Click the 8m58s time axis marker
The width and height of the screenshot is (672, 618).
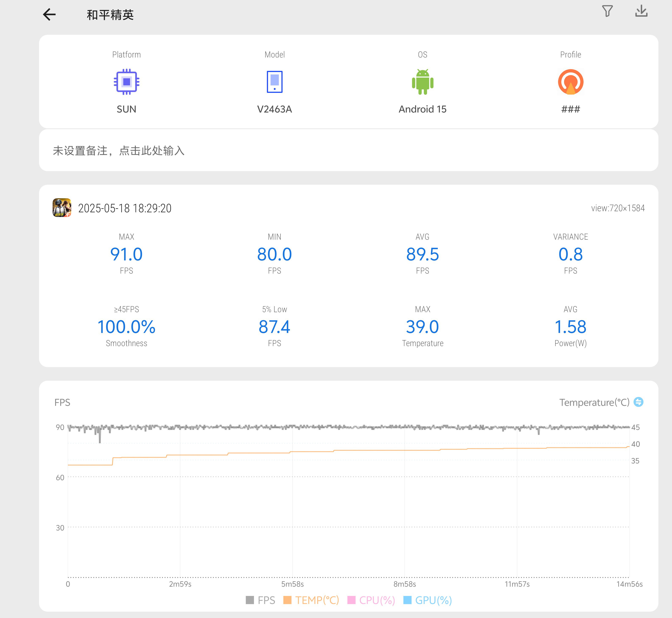click(405, 584)
